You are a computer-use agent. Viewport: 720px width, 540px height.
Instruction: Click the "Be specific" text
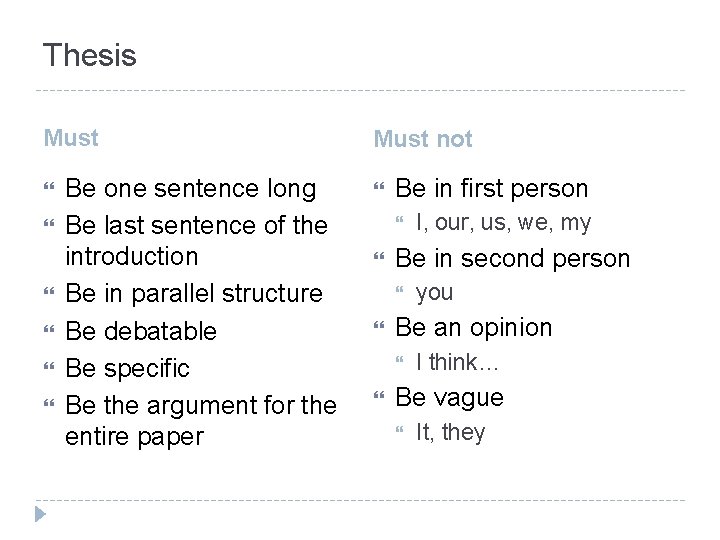127,368
